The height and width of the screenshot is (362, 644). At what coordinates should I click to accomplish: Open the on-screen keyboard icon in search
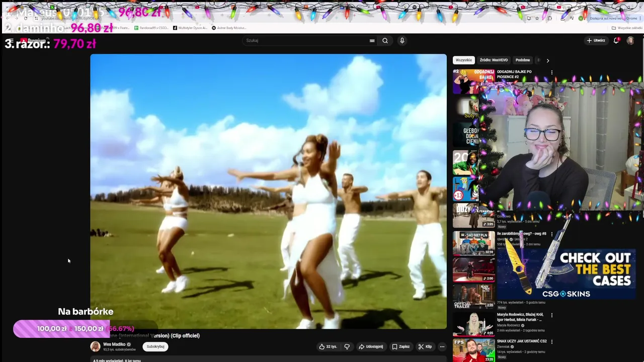tap(372, 41)
